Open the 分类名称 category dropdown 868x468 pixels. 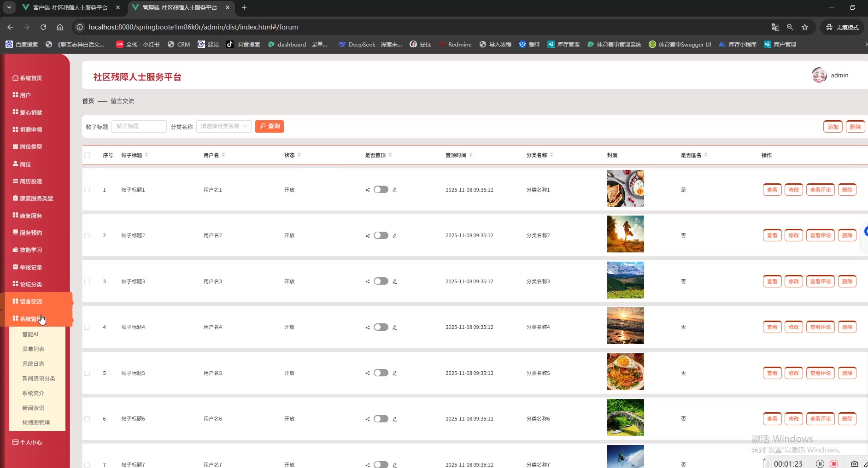click(x=224, y=126)
